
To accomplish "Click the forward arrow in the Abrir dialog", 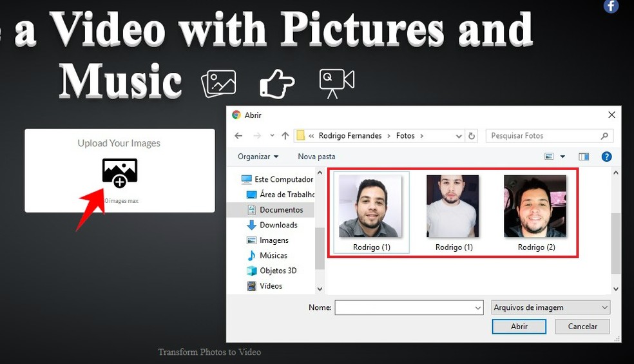I will click(x=257, y=136).
